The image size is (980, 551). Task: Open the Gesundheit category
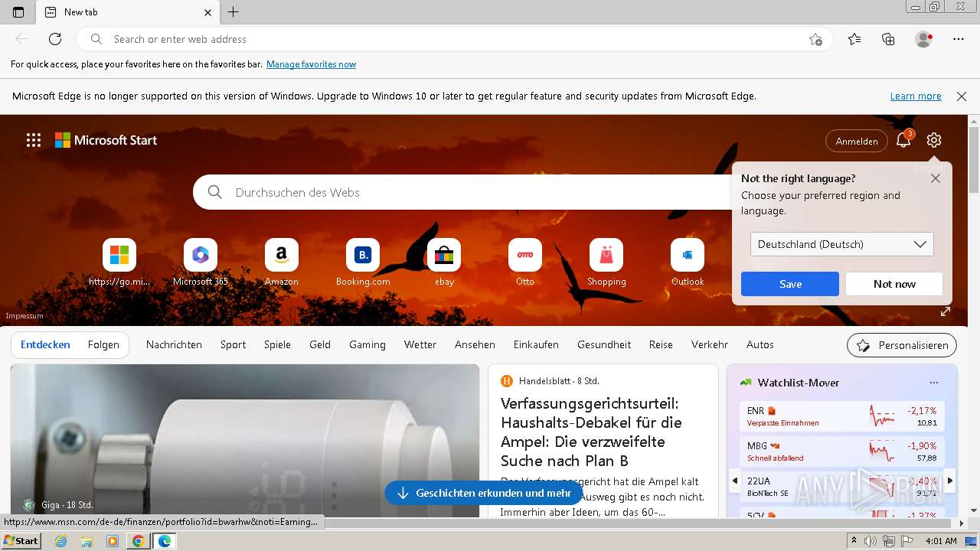[604, 345]
